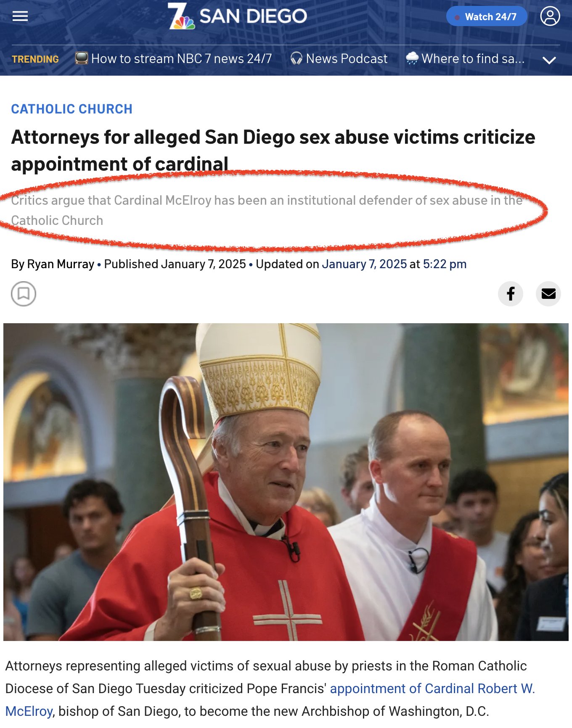Save article with the bookmark icon
This screenshot has height=728, width=572.
24,293
